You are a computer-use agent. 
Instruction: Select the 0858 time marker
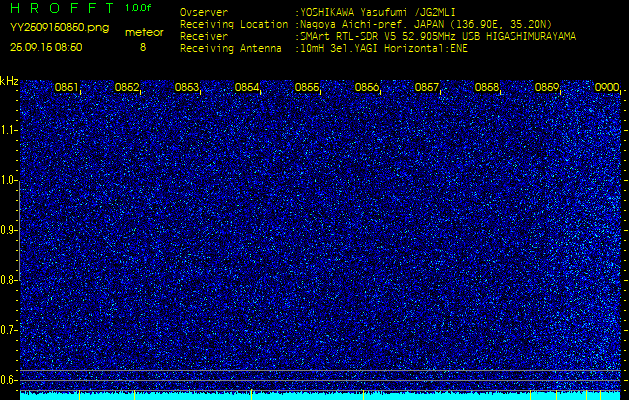click(487, 88)
